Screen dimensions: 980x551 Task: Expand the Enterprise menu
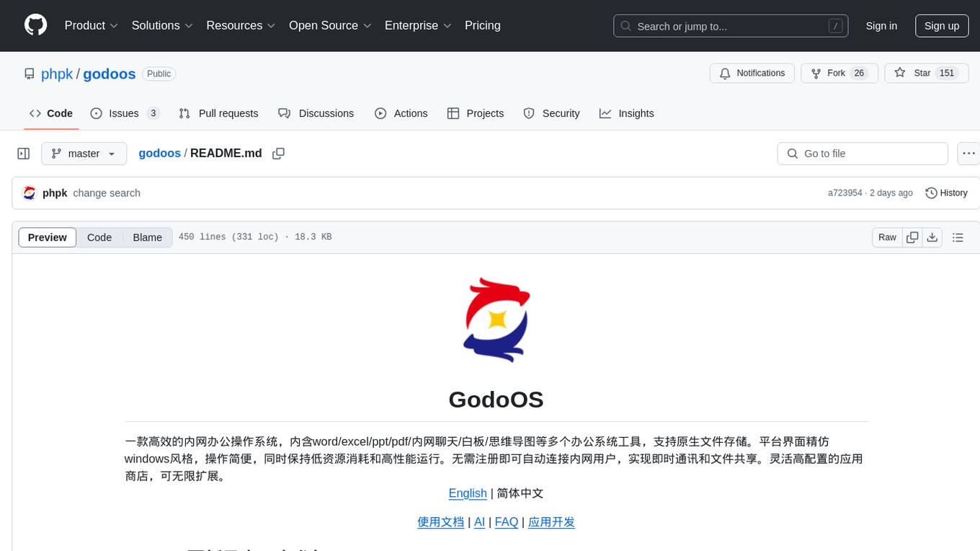[418, 25]
